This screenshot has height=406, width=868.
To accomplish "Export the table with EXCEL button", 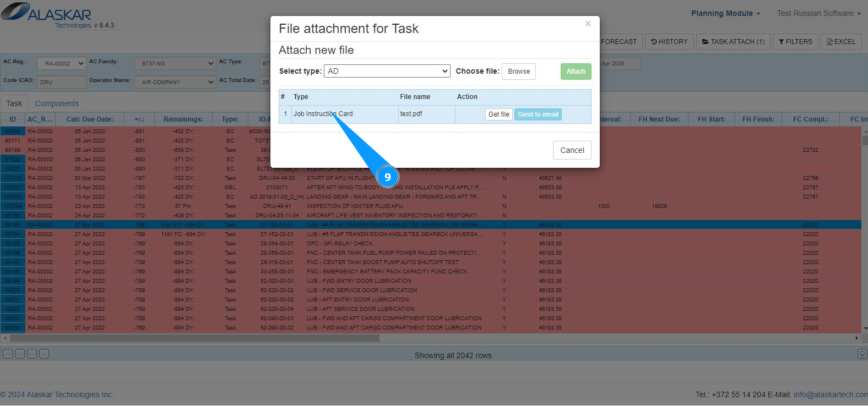I will (x=841, y=42).
